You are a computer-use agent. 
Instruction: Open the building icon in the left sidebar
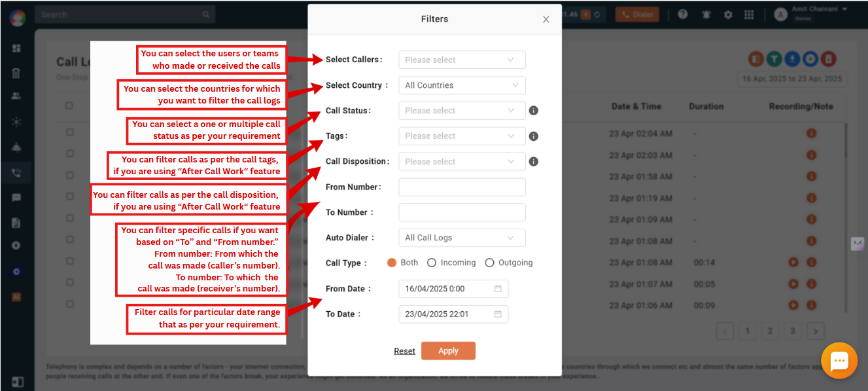[x=16, y=73]
